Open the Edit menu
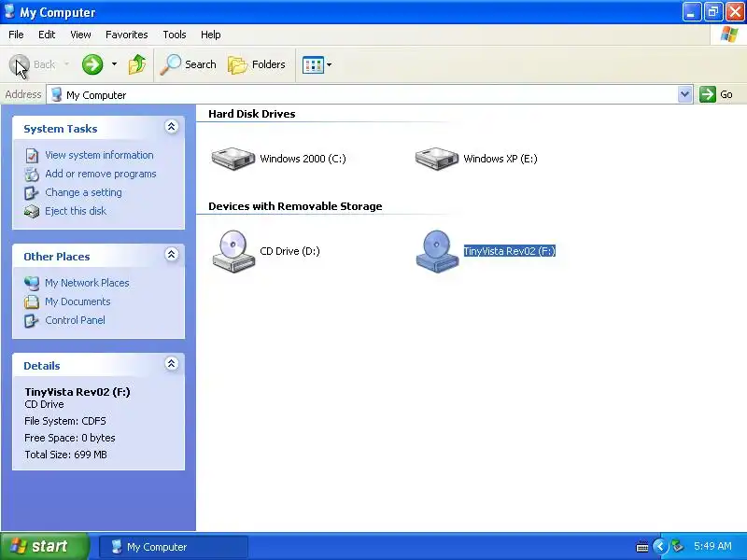The height and width of the screenshot is (560, 747). (47, 35)
